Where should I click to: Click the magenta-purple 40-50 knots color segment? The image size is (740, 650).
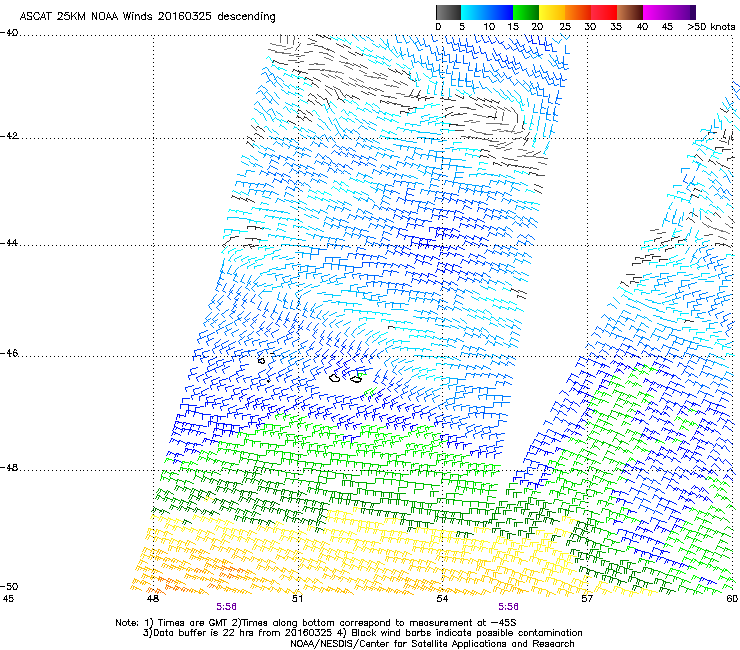tap(669, 12)
